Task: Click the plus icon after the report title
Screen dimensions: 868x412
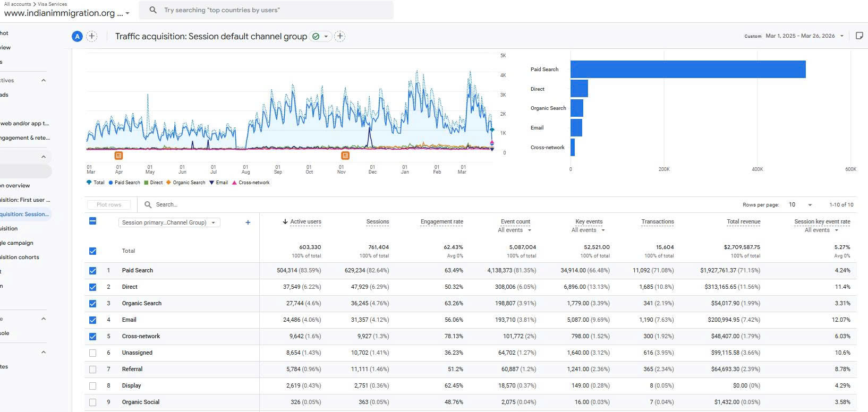Action: [340, 36]
